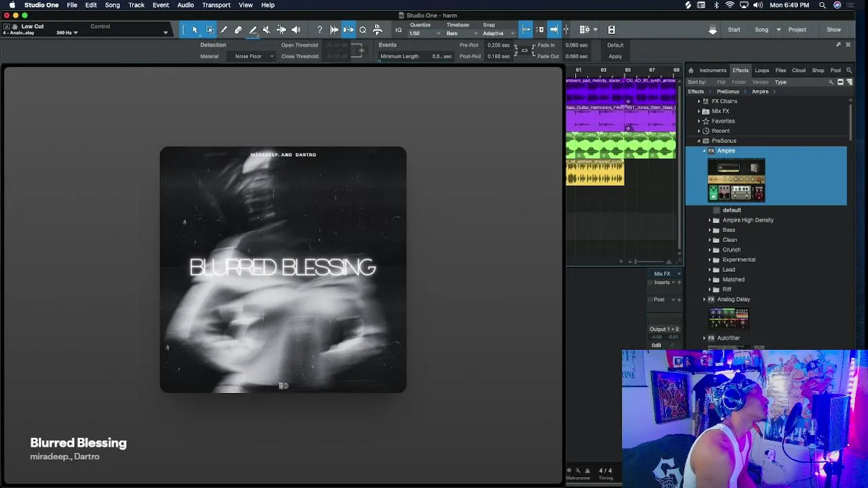The width and height of the screenshot is (868, 488).
Task: Open the Timebase Bars dropdown
Action: [461, 33]
